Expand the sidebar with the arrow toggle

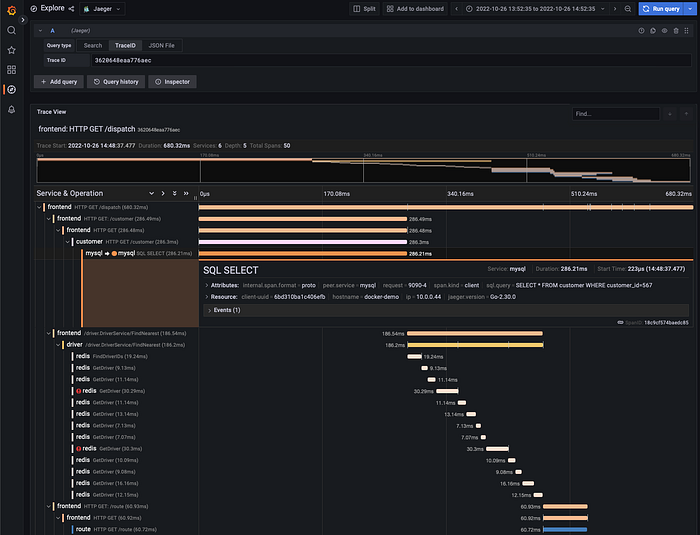pos(23,20)
